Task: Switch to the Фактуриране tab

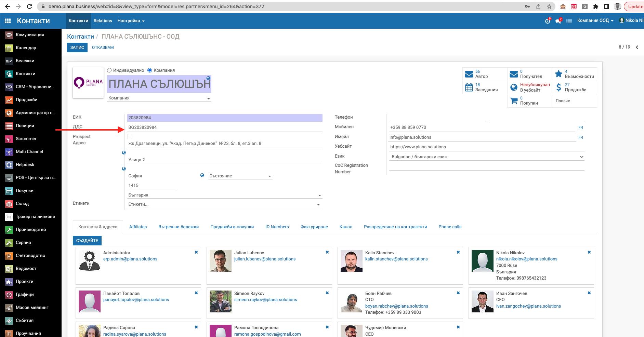Action: (314, 227)
